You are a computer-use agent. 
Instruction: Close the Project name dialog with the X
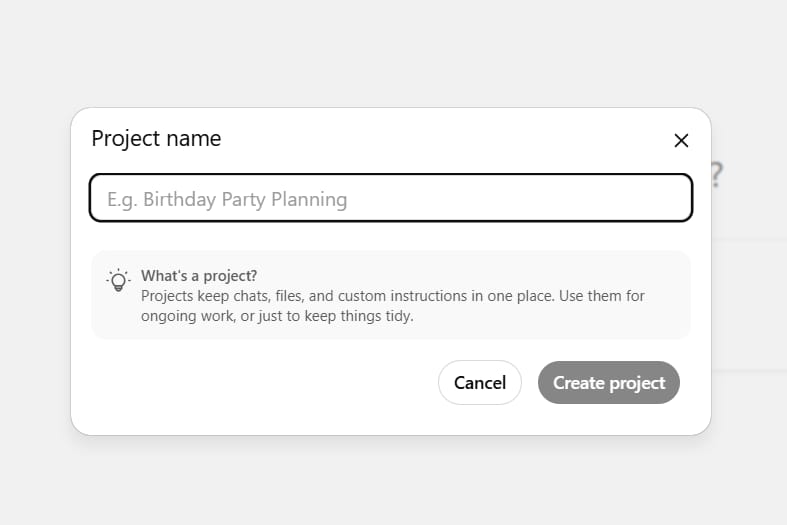tap(681, 141)
